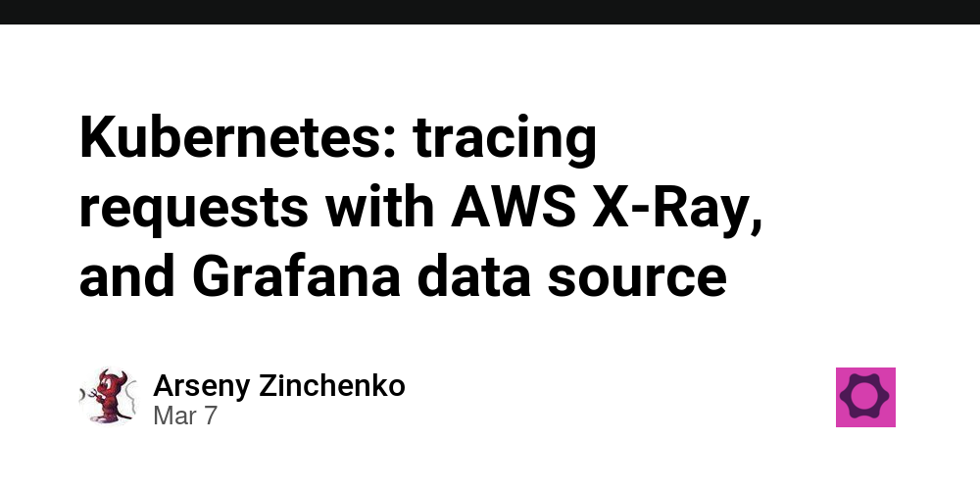The width and height of the screenshot is (980, 490).
Task: Click the word source ending the title
Action: coord(637,280)
